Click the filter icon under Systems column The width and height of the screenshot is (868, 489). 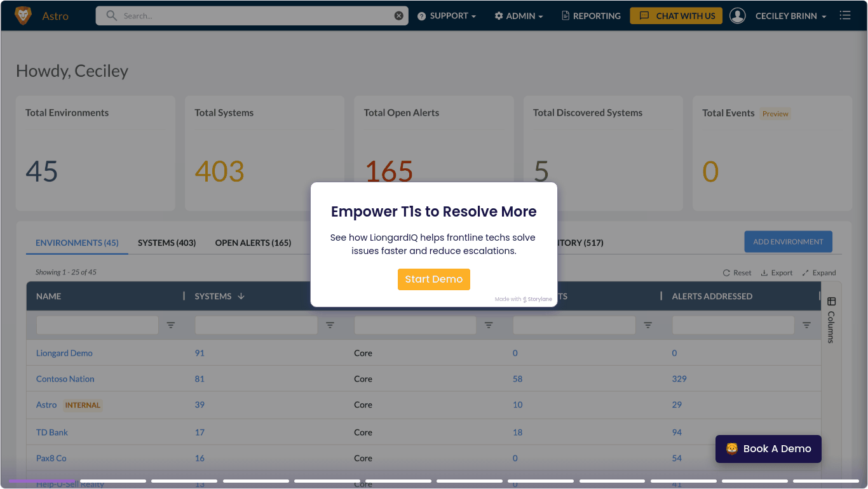pyautogui.click(x=330, y=325)
